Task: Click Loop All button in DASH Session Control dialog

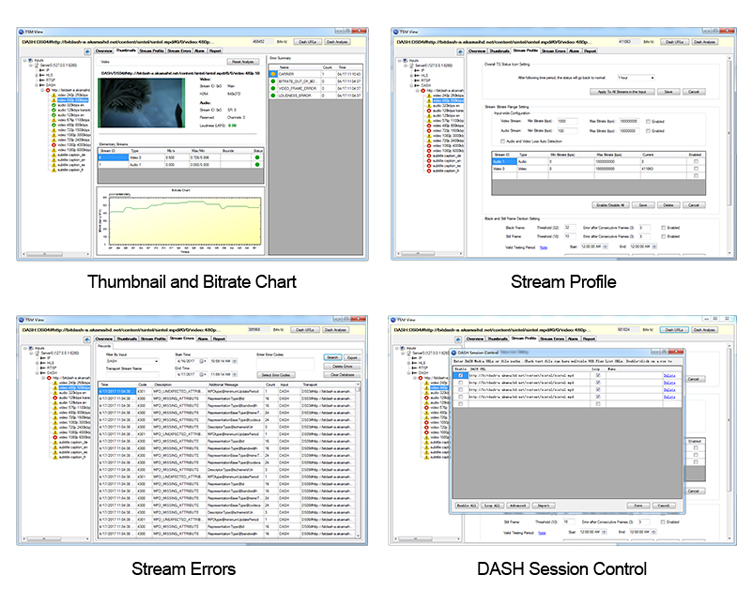Action: click(492, 506)
